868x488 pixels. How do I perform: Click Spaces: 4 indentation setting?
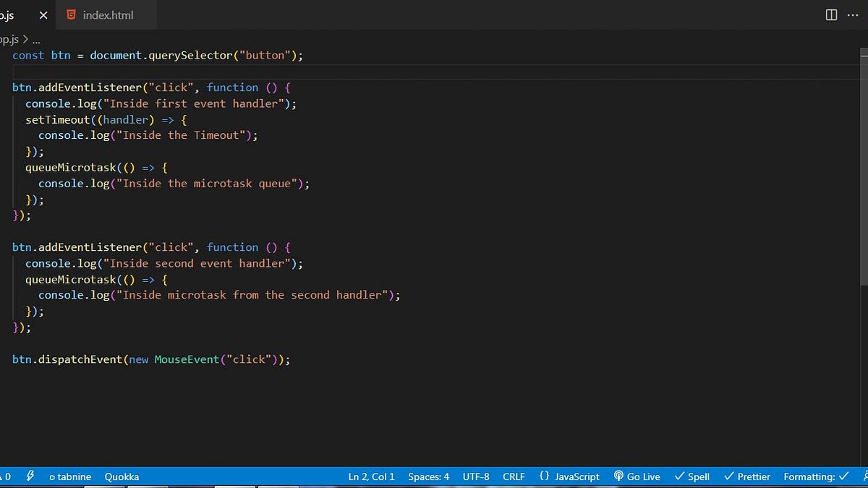point(428,476)
